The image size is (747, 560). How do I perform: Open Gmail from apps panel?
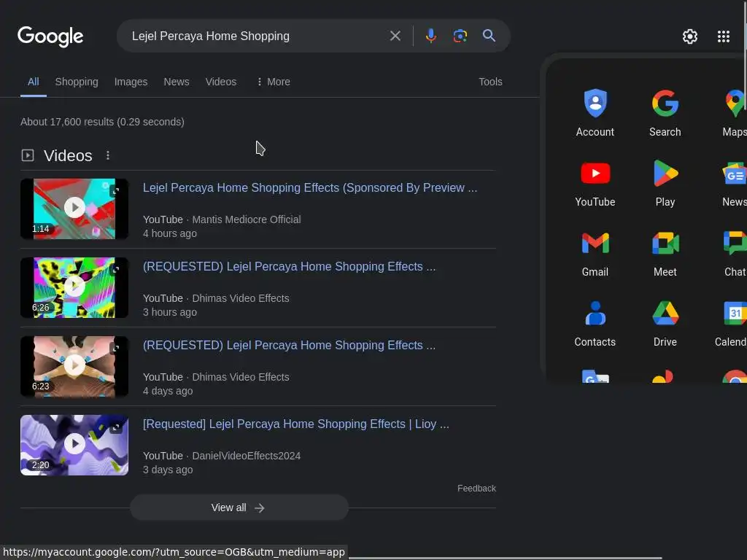pyautogui.click(x=595, y=253)
